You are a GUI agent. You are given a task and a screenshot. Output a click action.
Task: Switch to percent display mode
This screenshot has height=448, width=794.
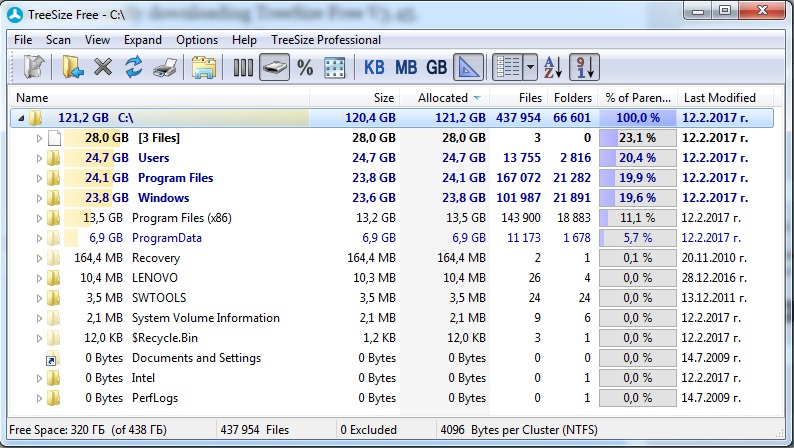[x=305, y=67]
